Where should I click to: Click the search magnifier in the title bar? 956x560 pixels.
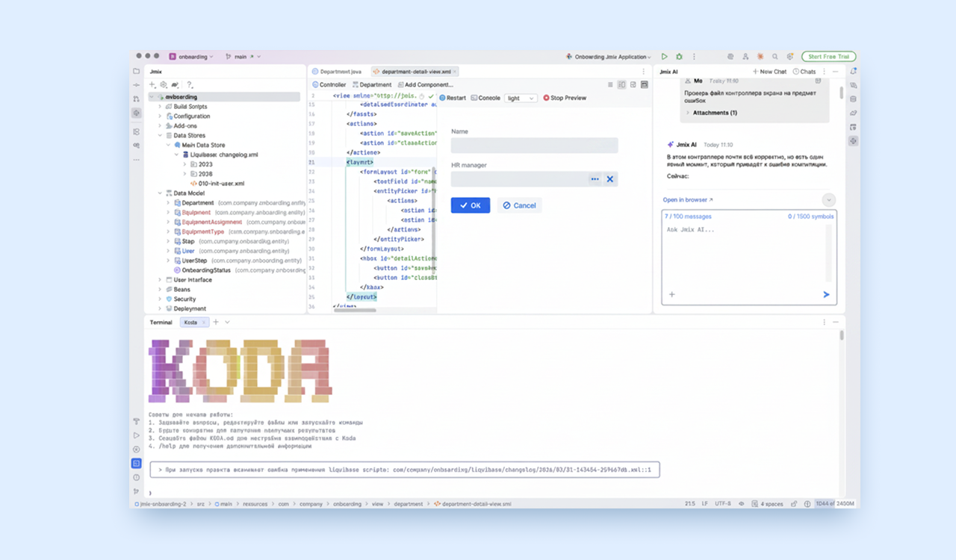pyautogui.click(x=775, y=57)
